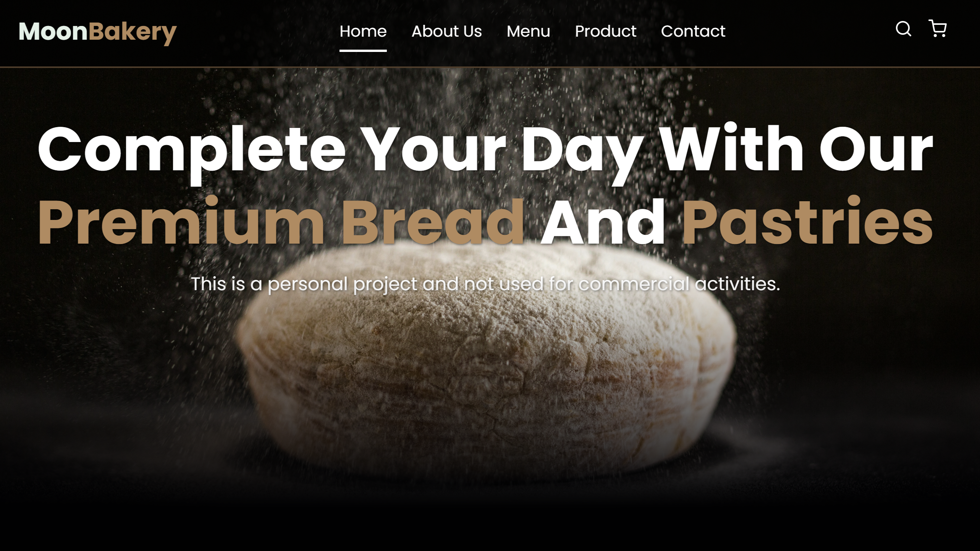Screen dimensions: 980x551
Task: Navigate to the Contact page
Action: [693, 31]
